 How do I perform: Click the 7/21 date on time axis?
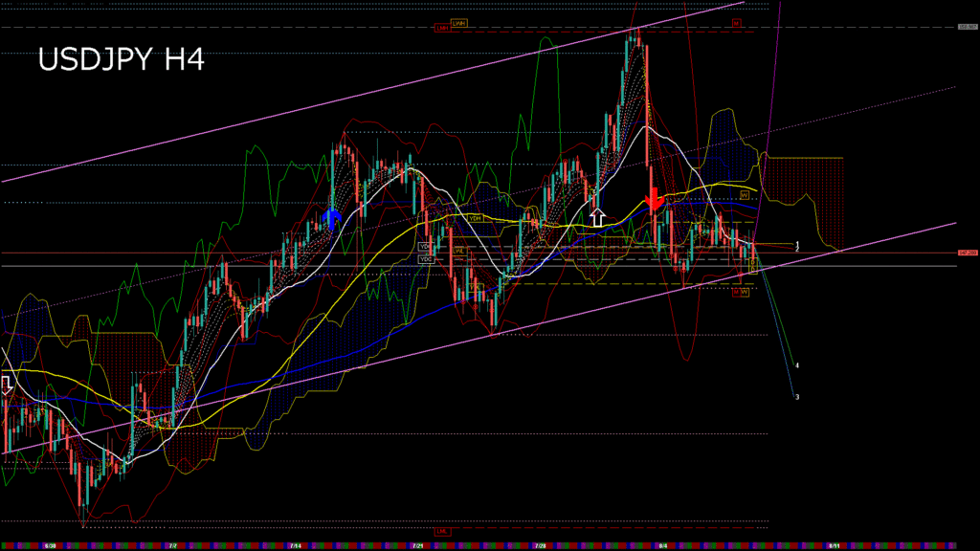(417, 545)
